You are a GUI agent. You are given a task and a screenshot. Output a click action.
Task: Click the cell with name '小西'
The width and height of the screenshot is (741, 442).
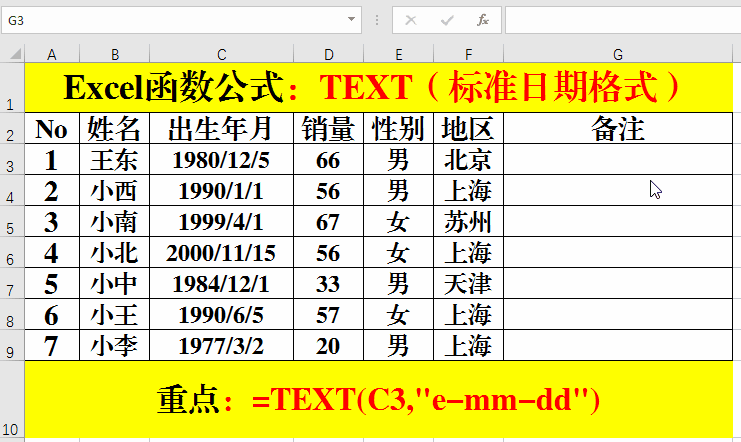[x=114, y=190]
